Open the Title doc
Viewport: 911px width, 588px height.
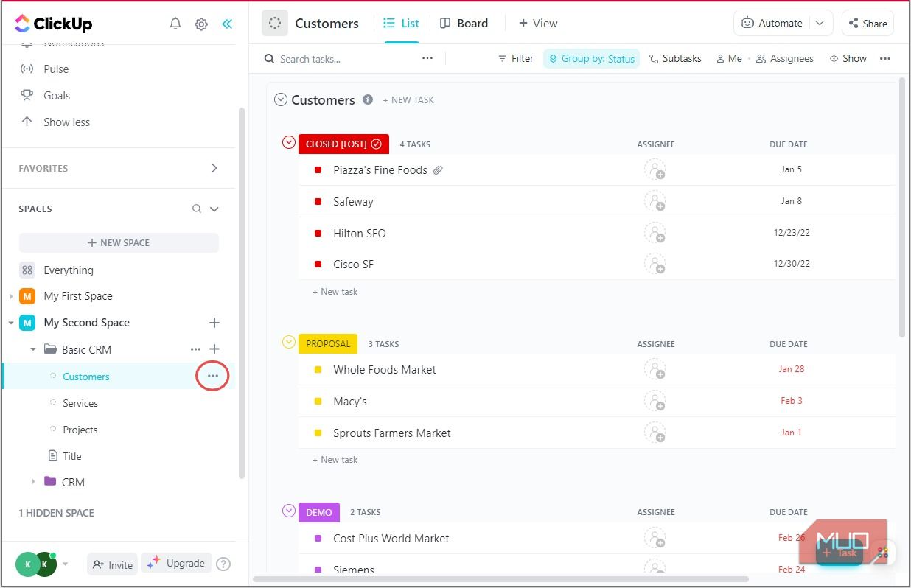click(x=72, y=456)
